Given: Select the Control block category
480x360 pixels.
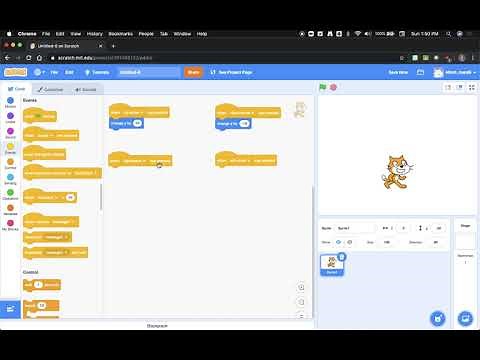Looking at the screenshot, I should tap(10, 164).
